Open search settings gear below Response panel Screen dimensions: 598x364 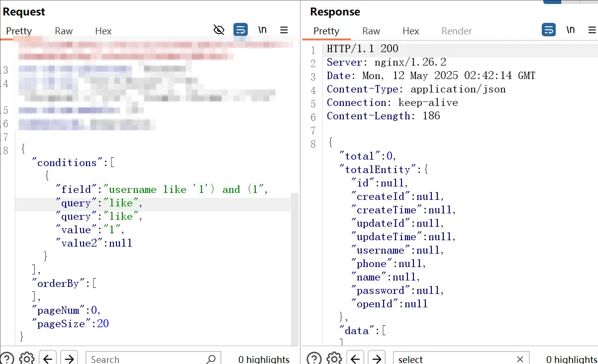tap(334, 359)
